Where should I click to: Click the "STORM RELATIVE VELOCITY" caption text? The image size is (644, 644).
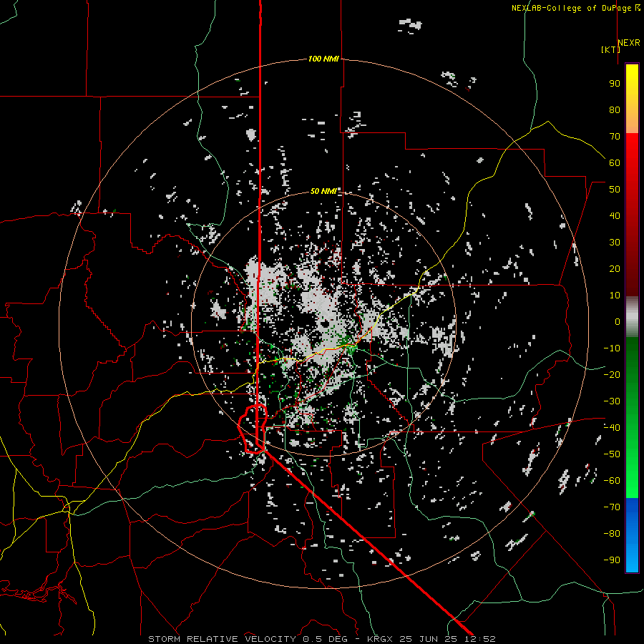pyautogui.click(x=222, y=639)
